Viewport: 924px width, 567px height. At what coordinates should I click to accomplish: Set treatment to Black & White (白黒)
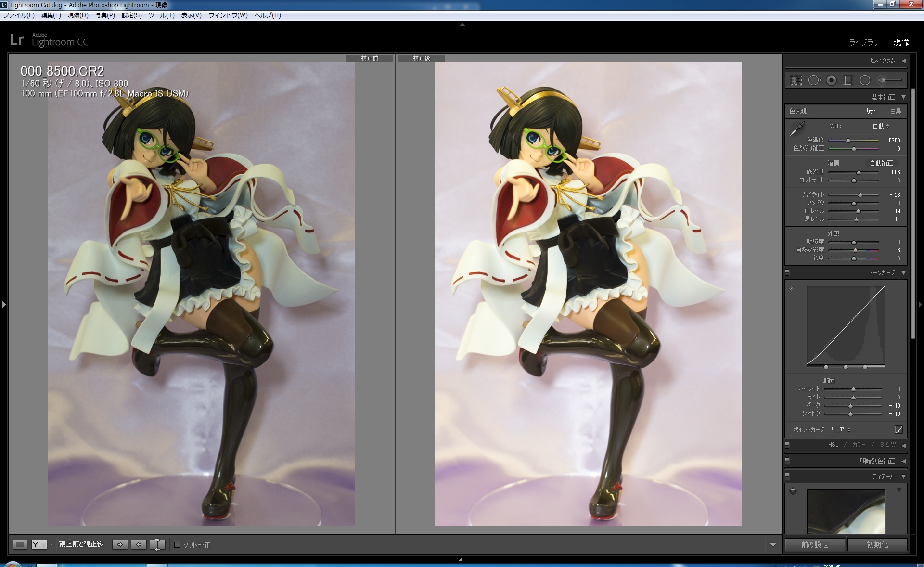pyautogui.click(x=896, y=111)
